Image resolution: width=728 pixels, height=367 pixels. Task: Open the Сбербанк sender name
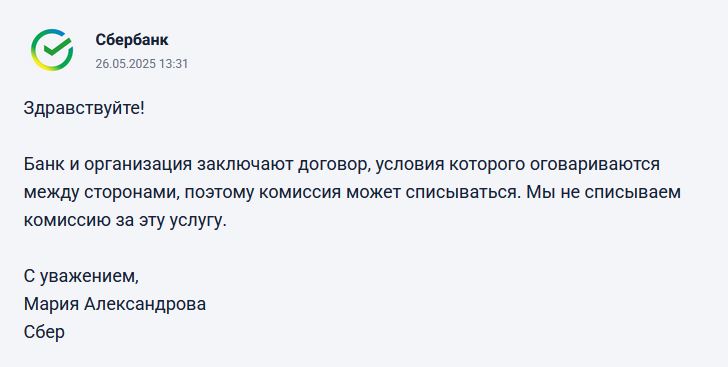click(x=132, y=40)
